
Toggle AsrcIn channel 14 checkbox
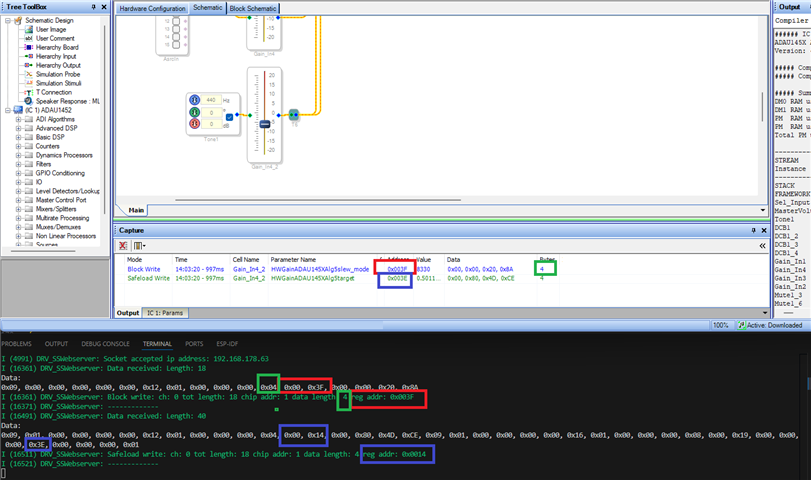coord(176,37)
